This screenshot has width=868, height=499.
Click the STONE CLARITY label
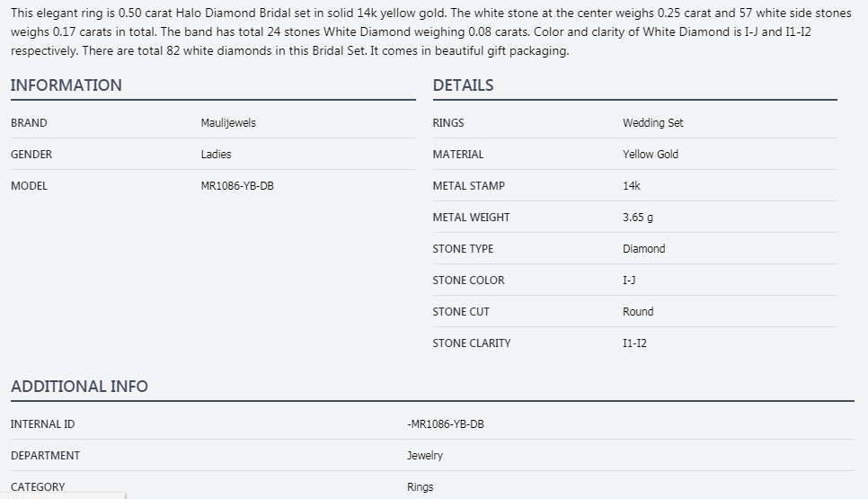(x=471, y=343)
